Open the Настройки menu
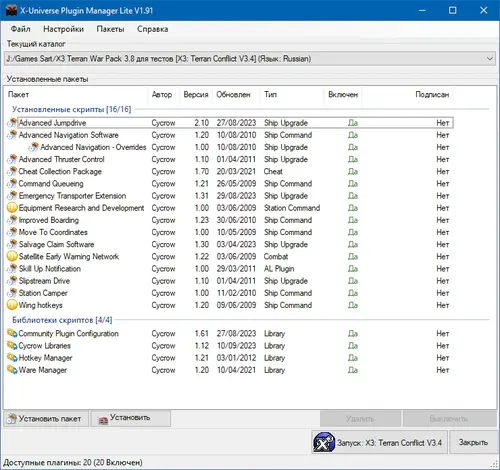The height and width of the screenshot is (470, 500). (x=63, y=29)
